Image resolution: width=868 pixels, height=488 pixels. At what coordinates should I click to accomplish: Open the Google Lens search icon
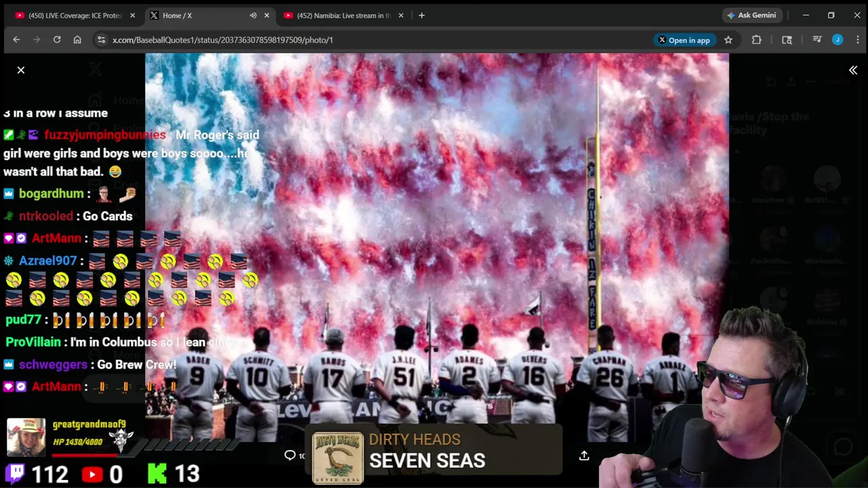point(787,40)
